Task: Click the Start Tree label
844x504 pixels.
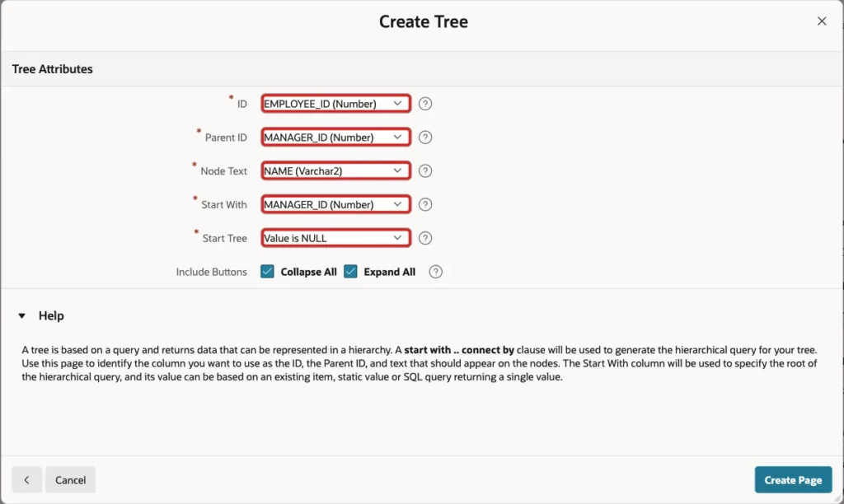Action: (224, 238)
